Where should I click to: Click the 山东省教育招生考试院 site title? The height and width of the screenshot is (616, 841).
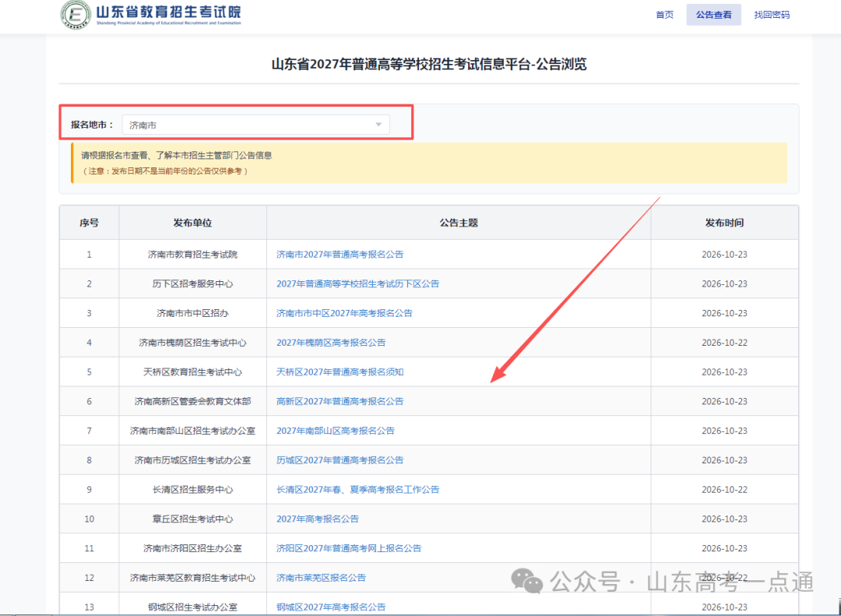point(169,12)
